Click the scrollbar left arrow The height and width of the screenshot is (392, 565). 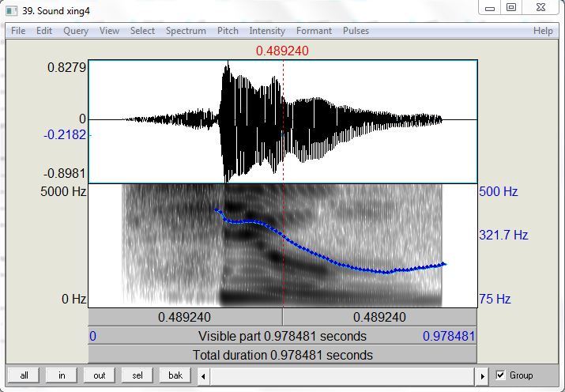click(x=203, y=376)
